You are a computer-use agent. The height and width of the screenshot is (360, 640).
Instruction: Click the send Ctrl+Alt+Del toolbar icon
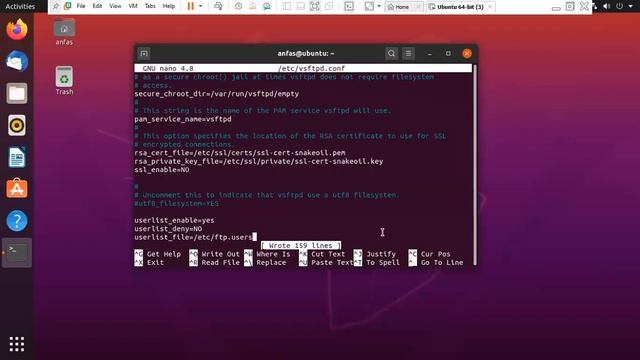pyautogui.click(x=218, y=6)
